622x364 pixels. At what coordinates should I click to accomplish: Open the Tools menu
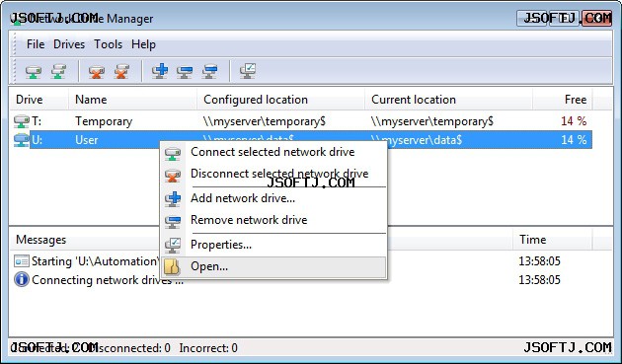pos(108,44)
